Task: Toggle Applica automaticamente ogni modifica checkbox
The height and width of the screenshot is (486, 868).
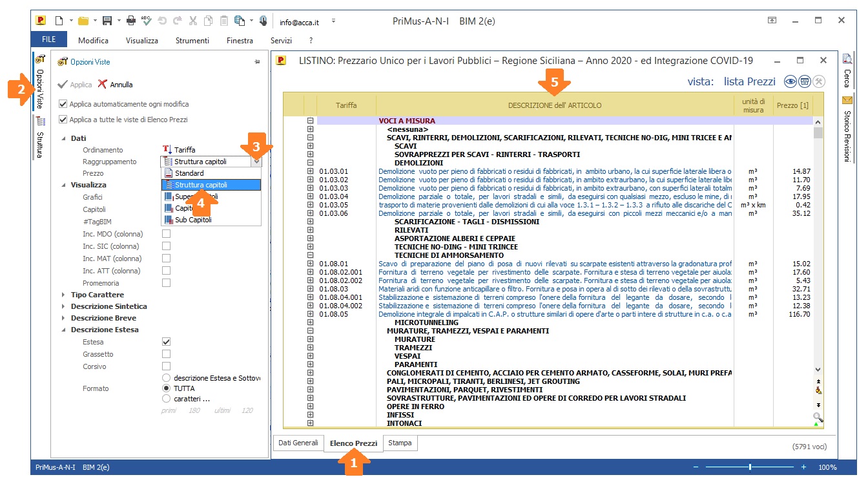Action: [63, 104]
